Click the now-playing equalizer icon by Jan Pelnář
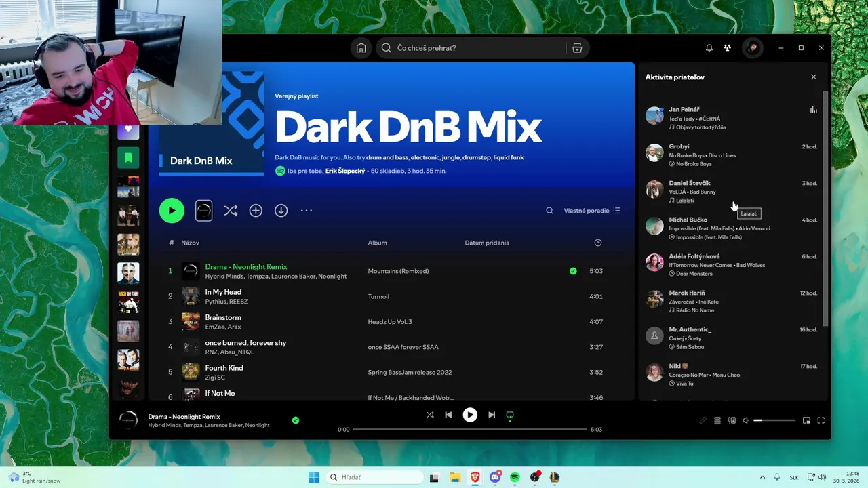 coord(813,110)
